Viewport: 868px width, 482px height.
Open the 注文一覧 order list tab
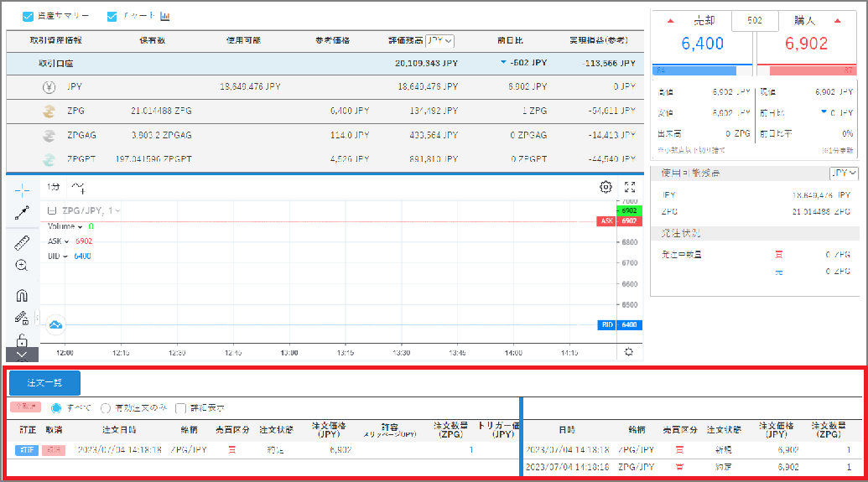(44, 383)
